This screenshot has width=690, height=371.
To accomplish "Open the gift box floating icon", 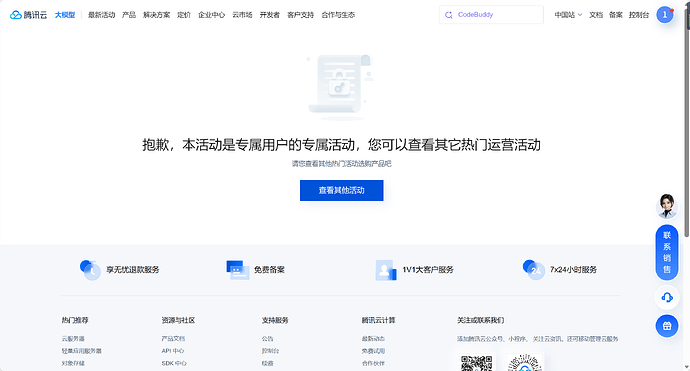I will pyautogui.click(x=667, y=326).
